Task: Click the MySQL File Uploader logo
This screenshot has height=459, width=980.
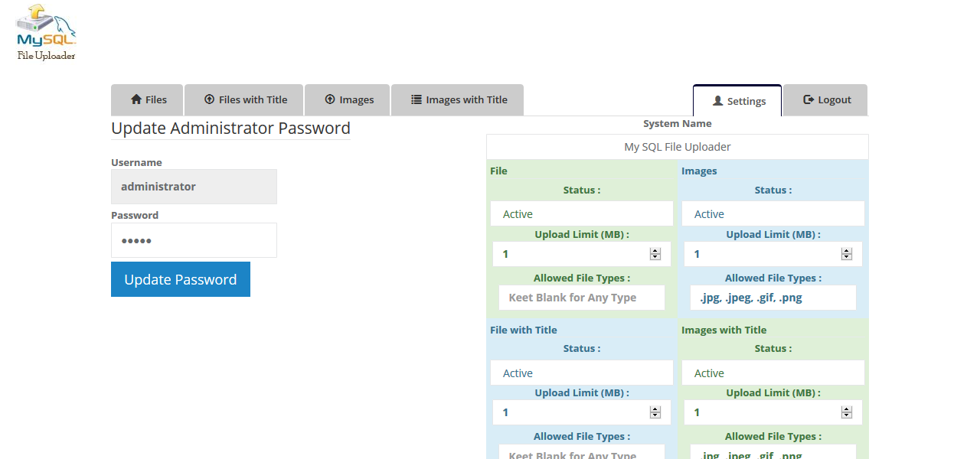Action: [x=46, y=32]
